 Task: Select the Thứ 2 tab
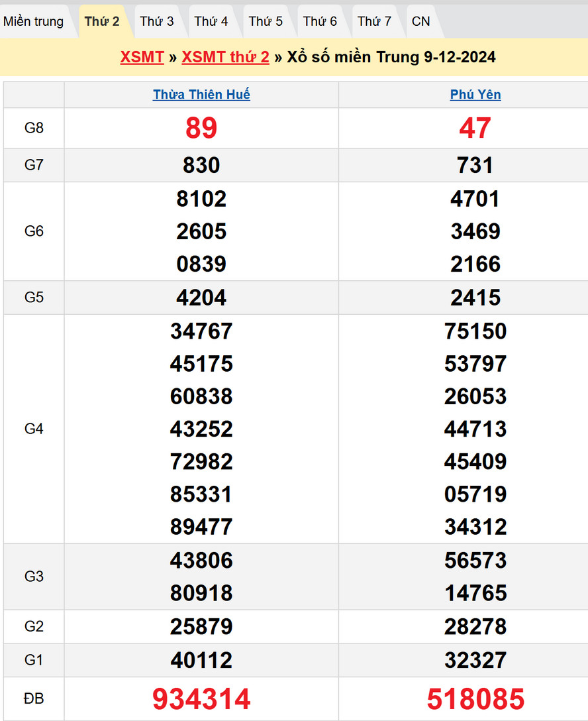102,21
